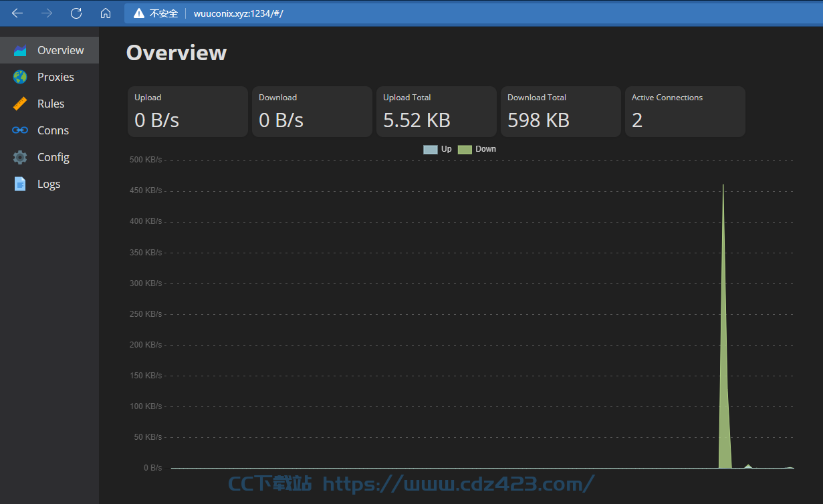Screen dimensions: 823x504
Task: Click the Rules ruler icon
Action: pos(20,104)
